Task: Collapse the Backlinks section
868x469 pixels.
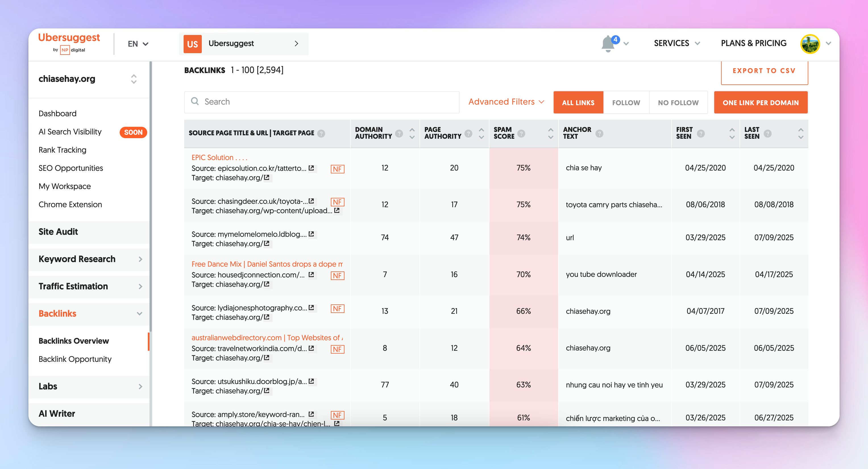Action: 89,314
